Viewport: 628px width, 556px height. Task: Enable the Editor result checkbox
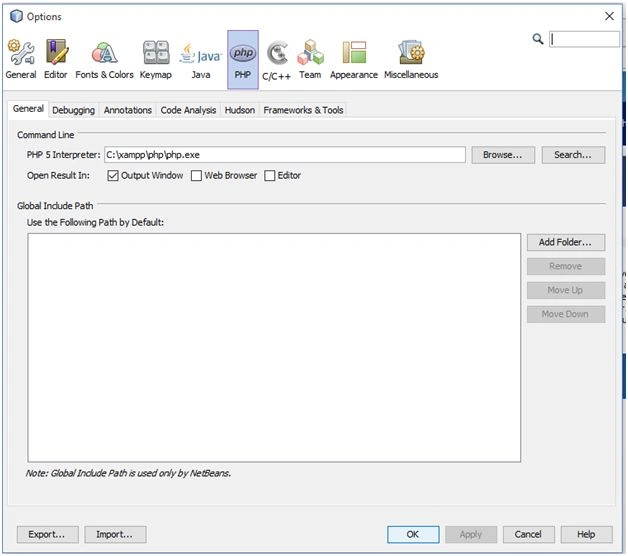click(270, 175)
